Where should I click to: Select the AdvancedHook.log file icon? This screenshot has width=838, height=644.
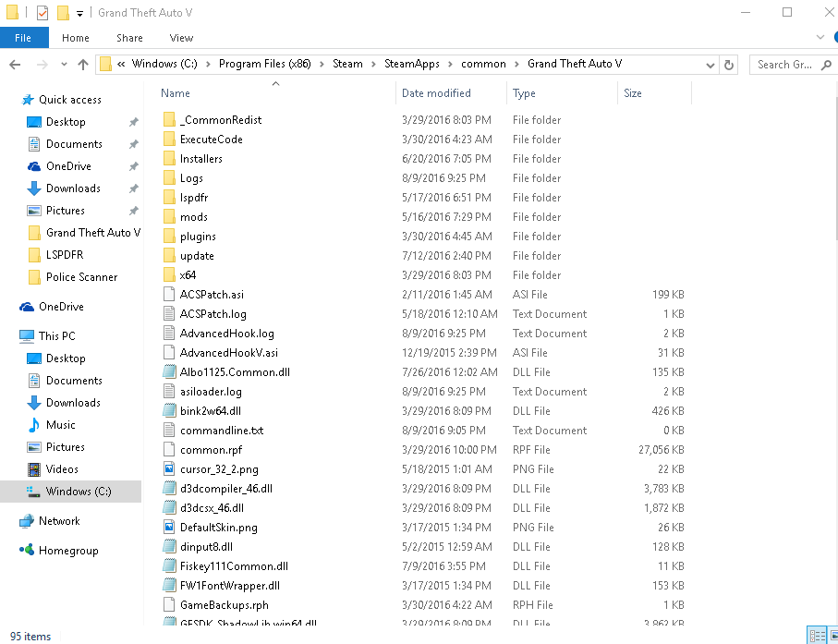tap(169, 333)
